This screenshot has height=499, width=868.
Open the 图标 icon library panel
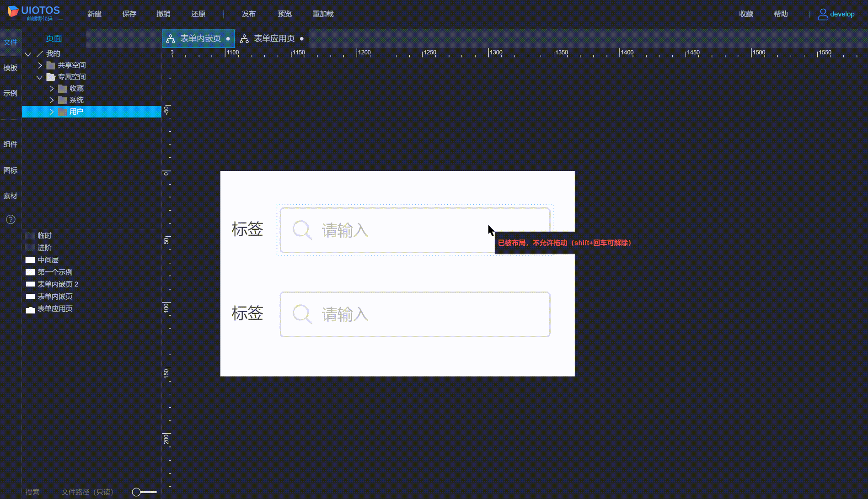pos(11,170)
